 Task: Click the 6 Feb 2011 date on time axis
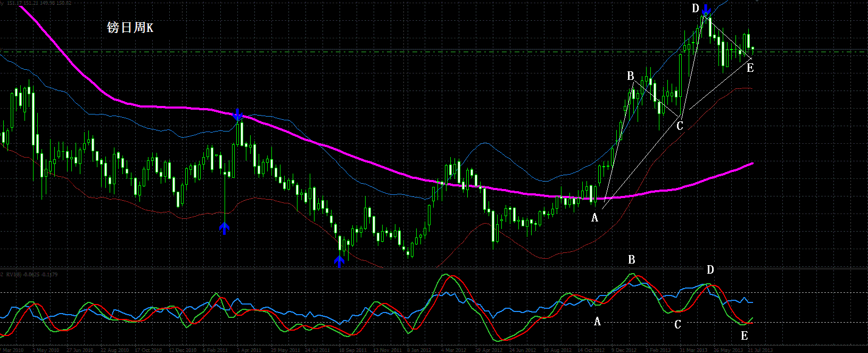[215, 350]
